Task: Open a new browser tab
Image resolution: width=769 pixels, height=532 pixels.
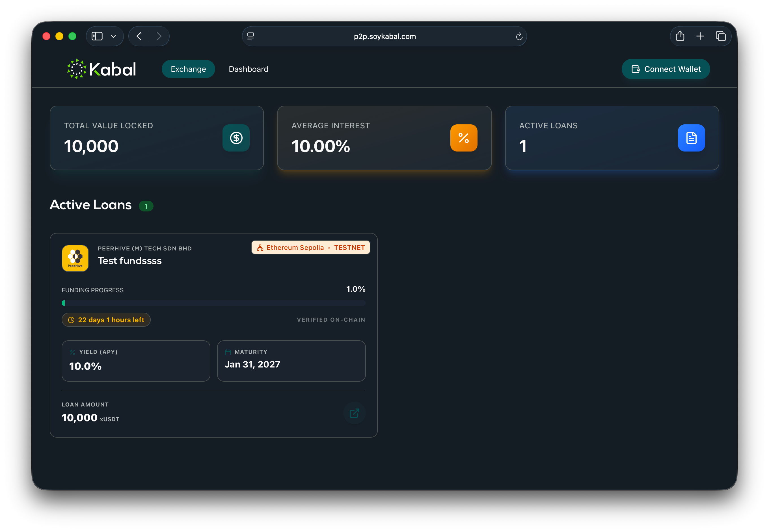Action: [700, 36]
